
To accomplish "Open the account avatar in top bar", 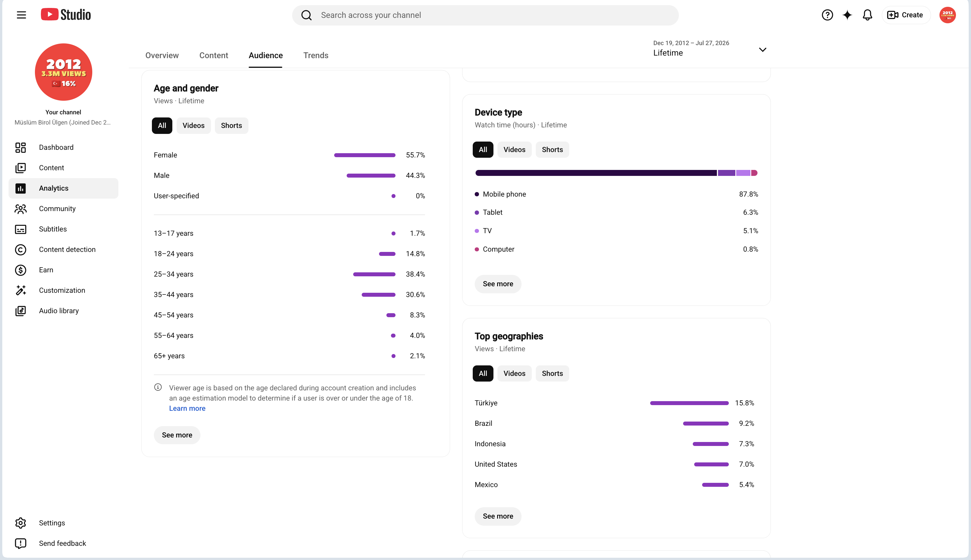I will pos(947,15).
